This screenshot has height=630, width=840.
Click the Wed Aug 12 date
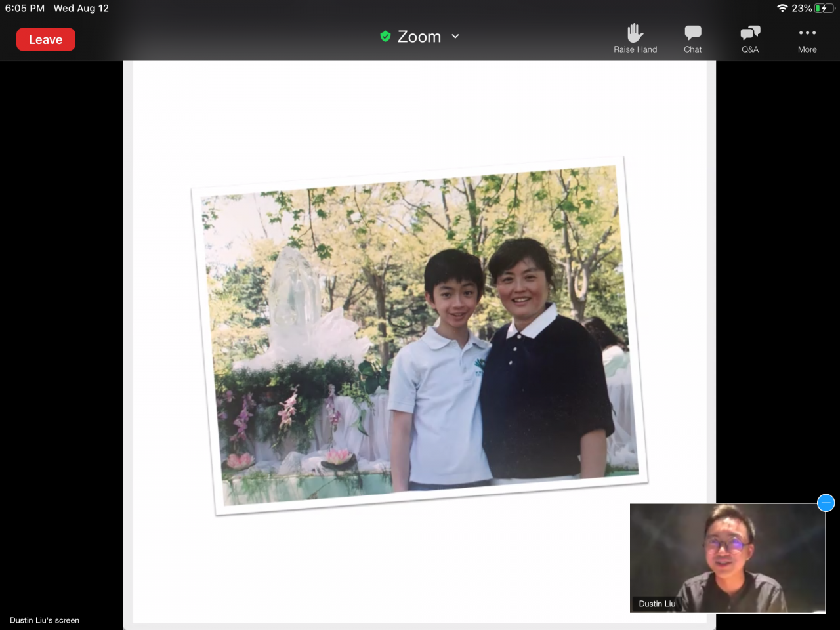(x=81, y=8)
